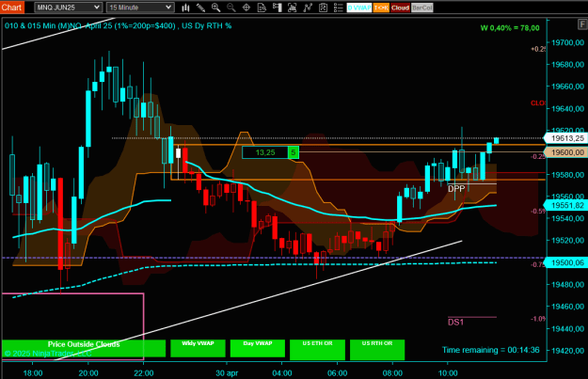Screen dimensions: 588x379
Task: Click the 19680,00 price axis label
Action: [567, 65]
